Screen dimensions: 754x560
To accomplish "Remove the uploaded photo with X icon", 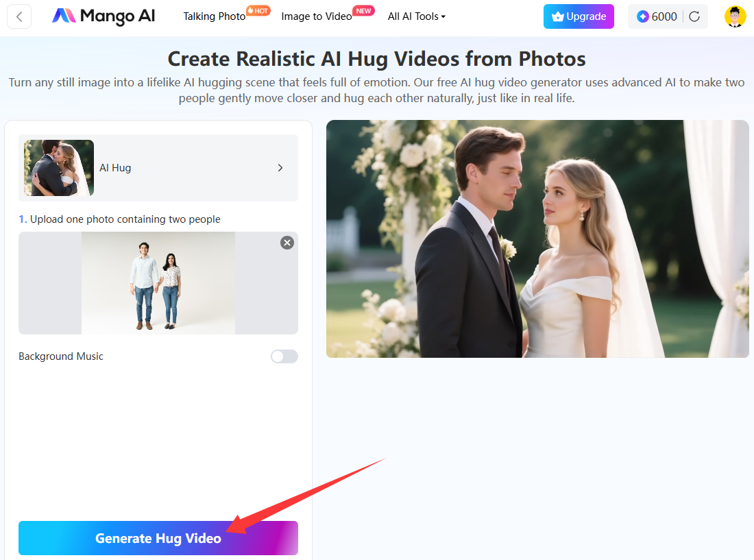I will pos(287,243).
